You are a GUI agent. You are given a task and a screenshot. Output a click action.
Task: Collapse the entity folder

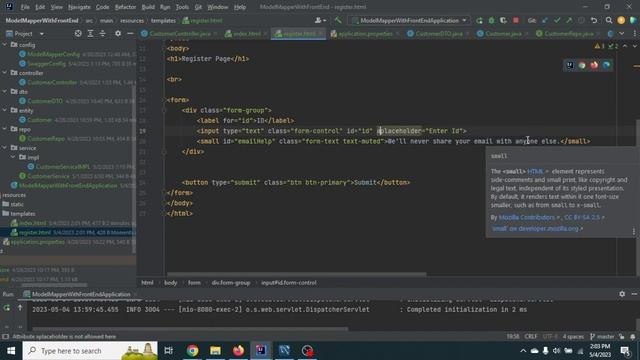point(4,110)
